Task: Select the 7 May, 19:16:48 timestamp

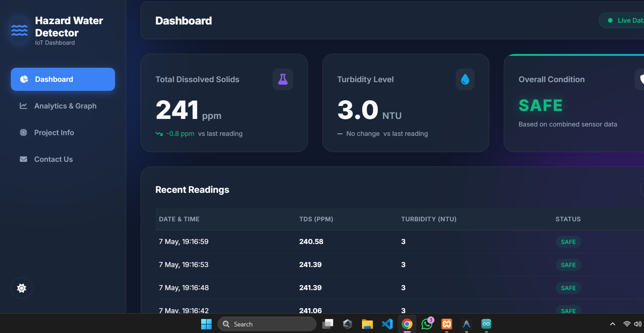Action: coord(184,288)
